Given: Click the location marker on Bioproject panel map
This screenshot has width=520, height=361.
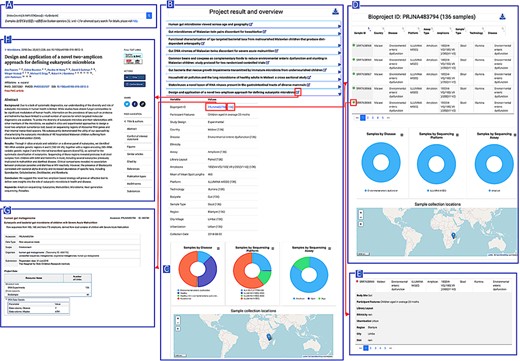Looking at the screenshot, I should 453,235.
